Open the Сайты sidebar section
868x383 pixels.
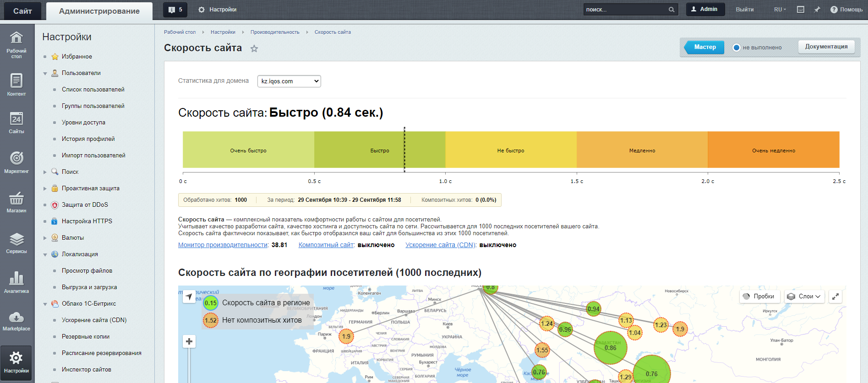pos(16,123)
